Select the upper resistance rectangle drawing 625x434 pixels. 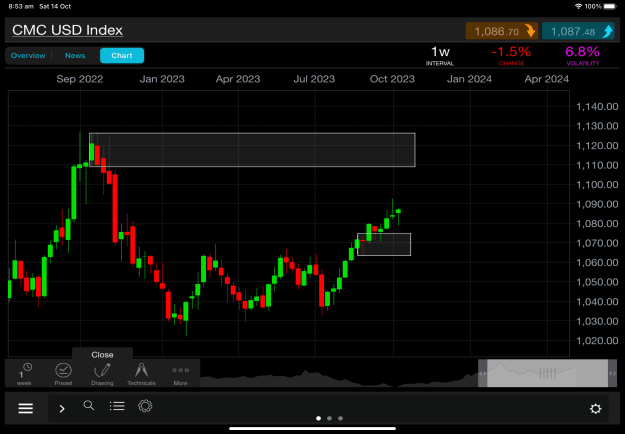coord(252,150)
